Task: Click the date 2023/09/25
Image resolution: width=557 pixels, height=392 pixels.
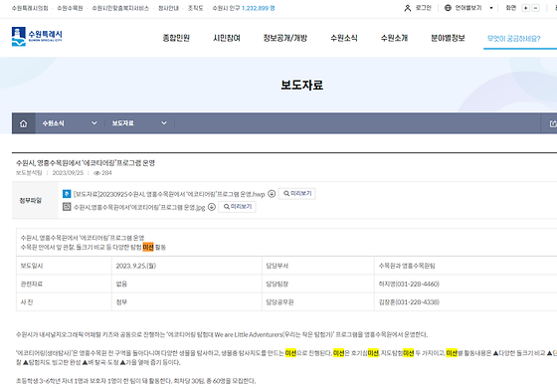Action: [x=68, y=173]
